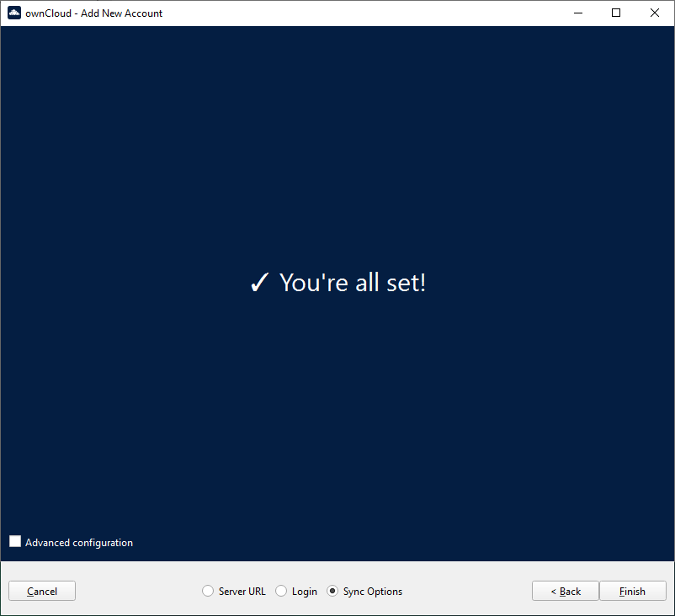Image resolution: width=675 pixels, height=616 pixels.
Task: Minimize the Add New Account window
Action: (x=578, y=13)
